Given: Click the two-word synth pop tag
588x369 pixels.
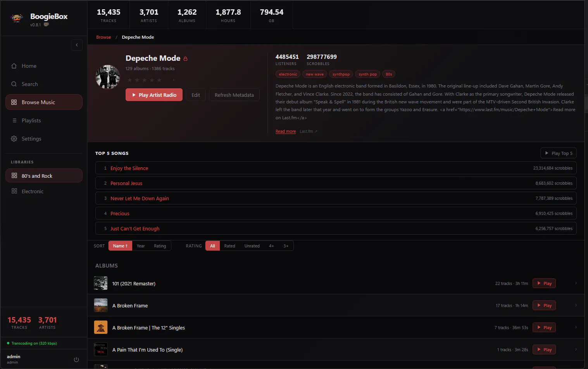Looking at the screenshot, I should click(x=367, y=74).
